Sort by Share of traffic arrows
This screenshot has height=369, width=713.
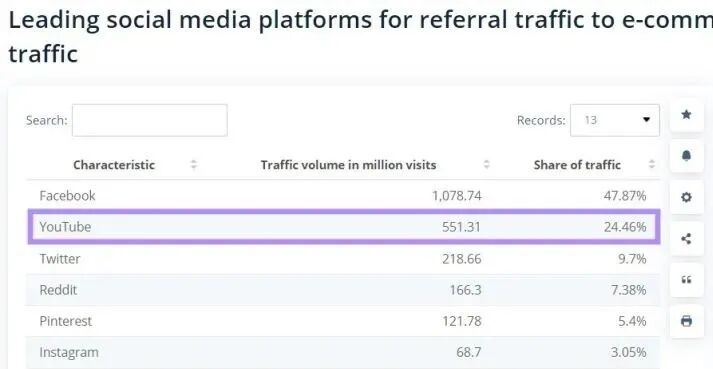[652, 165]
